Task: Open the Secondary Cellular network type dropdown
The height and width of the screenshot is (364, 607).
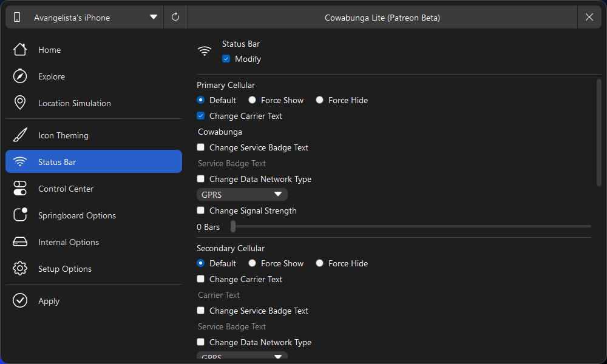Action: (x=242, y=355)
